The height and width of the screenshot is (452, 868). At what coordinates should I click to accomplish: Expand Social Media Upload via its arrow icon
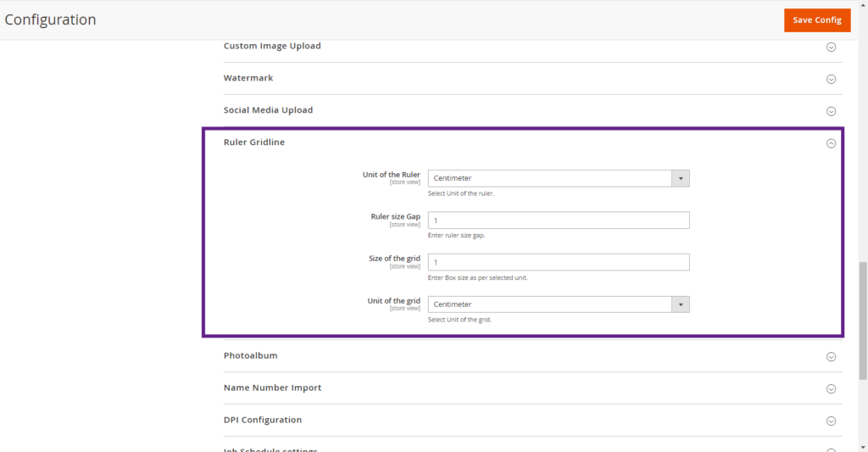(831, 111)
